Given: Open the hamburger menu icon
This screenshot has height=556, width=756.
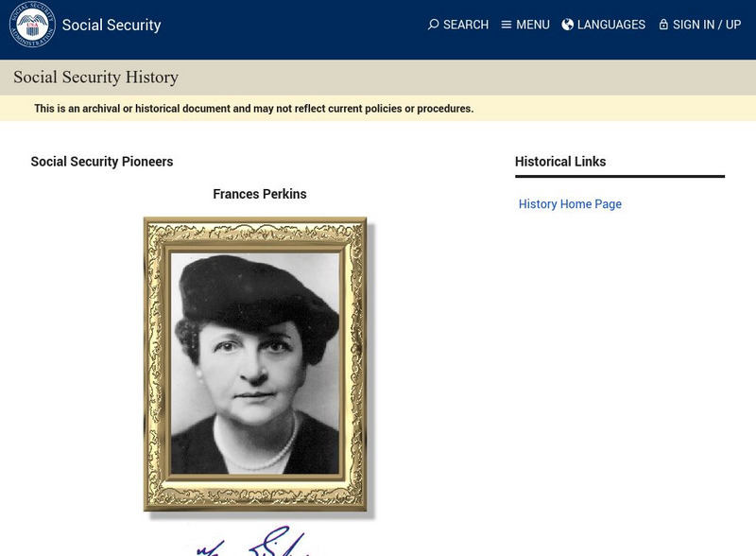Looking at the screenshot, I should 507,25.
